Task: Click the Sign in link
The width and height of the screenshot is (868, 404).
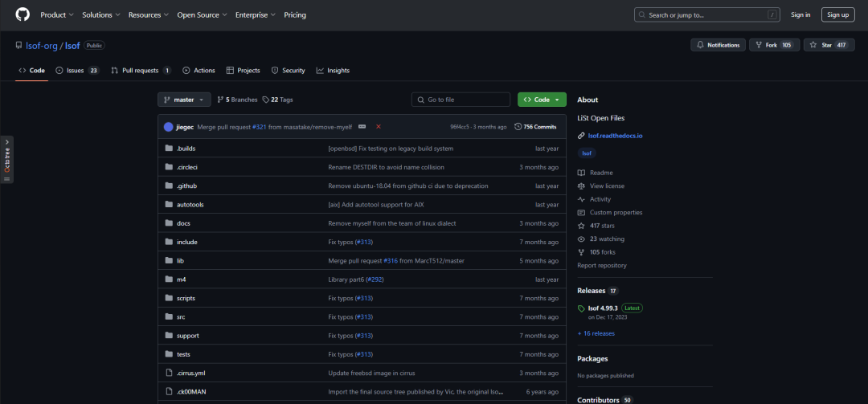Action: [800, 15]
